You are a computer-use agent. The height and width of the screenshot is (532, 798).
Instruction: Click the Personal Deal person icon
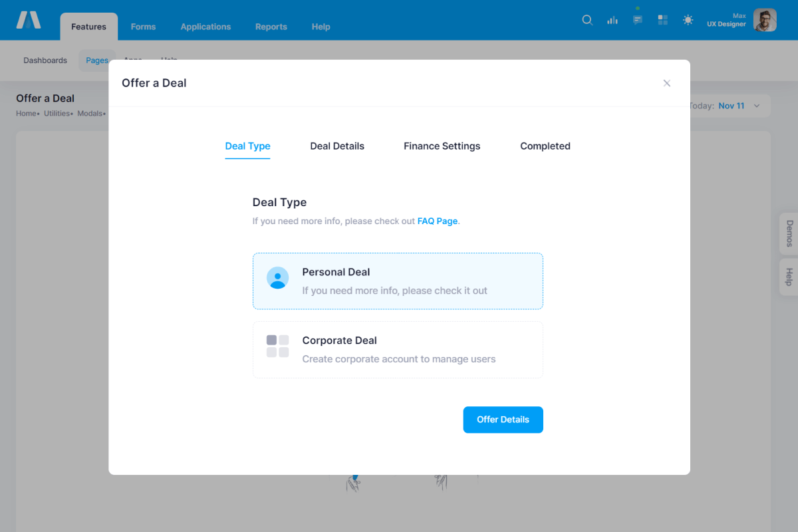(277, 278)
